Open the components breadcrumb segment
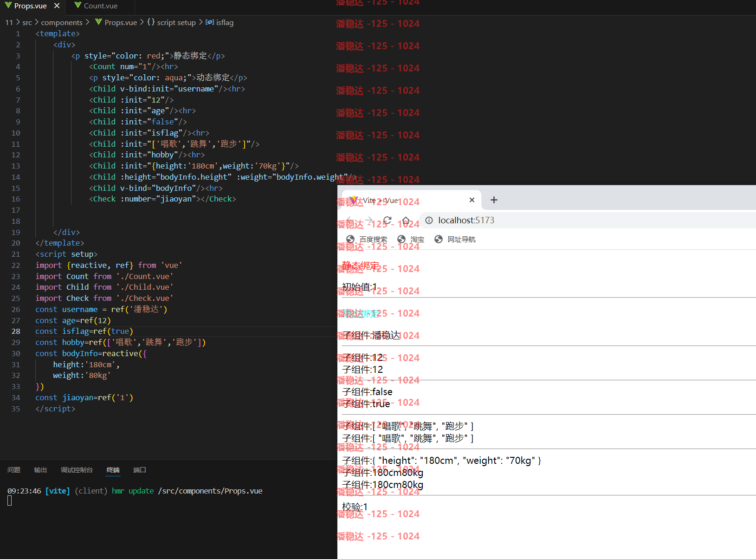The height and width of the screenshot is (559, 756). [62, 22]
